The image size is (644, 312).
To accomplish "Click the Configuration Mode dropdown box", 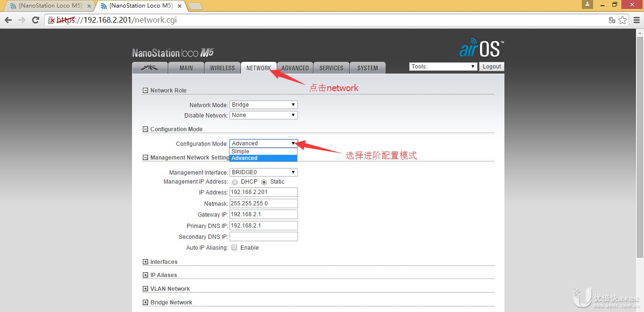I will pyautogui.click(x=264, y=143).
